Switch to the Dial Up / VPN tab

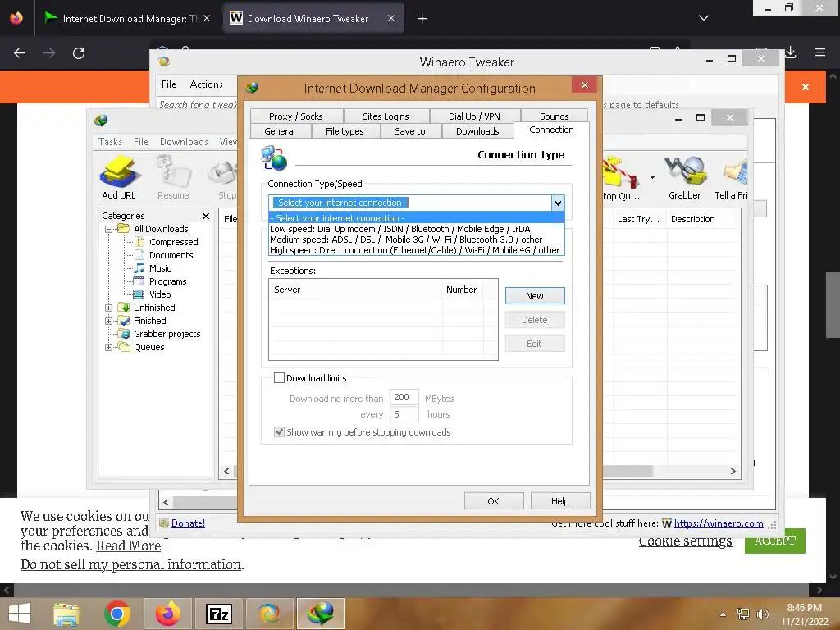[x=474, y=116]
